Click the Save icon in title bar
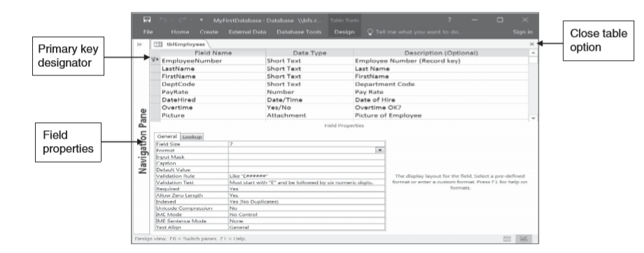644x253 pixels. [x=146, y=20]
